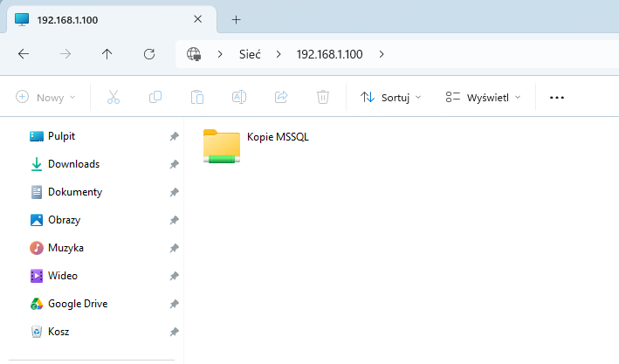Image resolution: width=619 pixels, height=364 pixels.
Task: Unpin Pulpit from quick access
Action: pos(174,137)
